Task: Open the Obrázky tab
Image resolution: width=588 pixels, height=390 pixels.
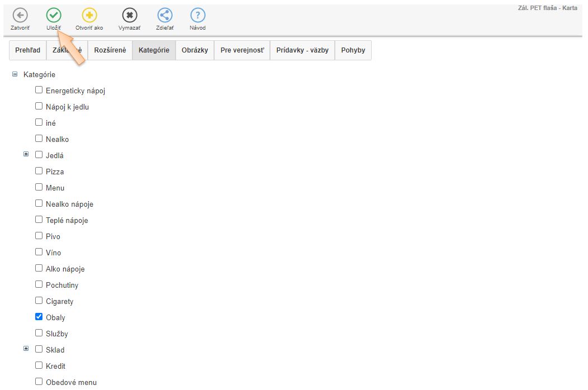Action: tap(195, 50)
